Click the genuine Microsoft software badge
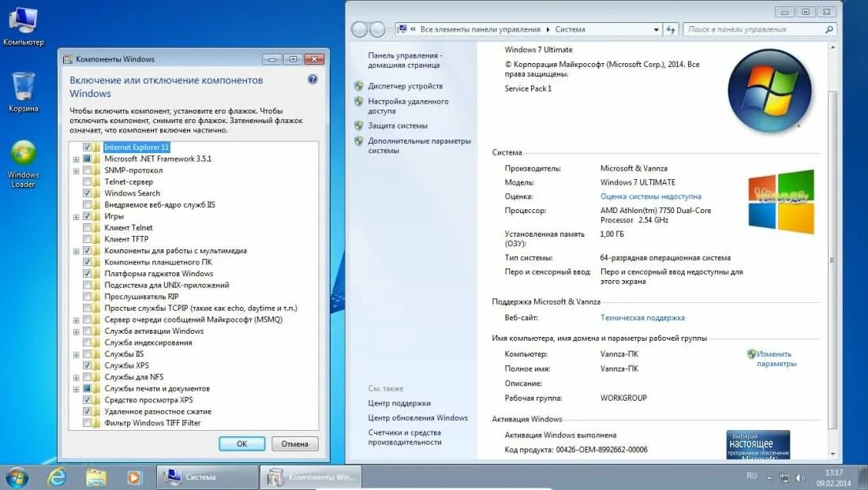868x490 pixels. click(x=758, y=444)
